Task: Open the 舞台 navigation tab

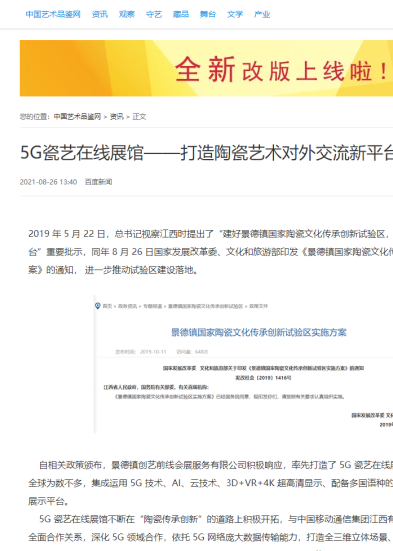Action: coord(208,14)
